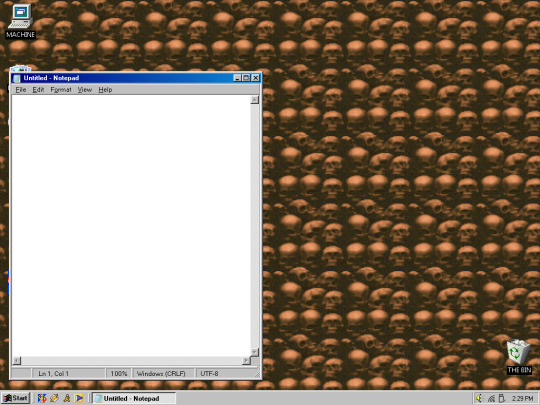
Task: Open the View menu in Notepad
Action: pos(85,90)
